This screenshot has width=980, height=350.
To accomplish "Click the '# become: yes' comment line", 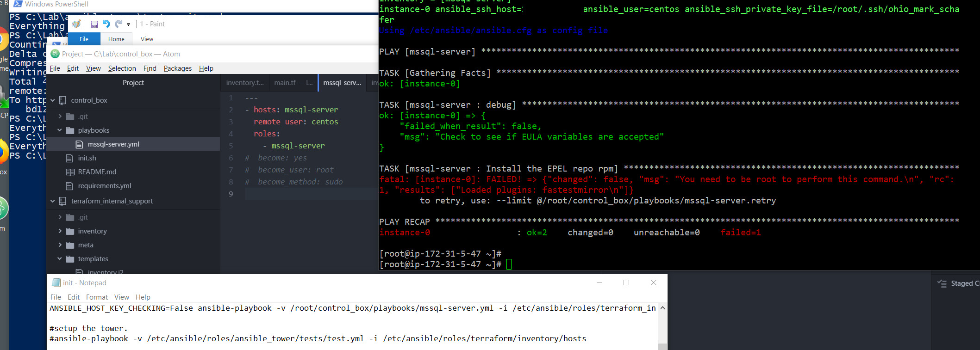I will pyautogui.click(x=276, y=158).
